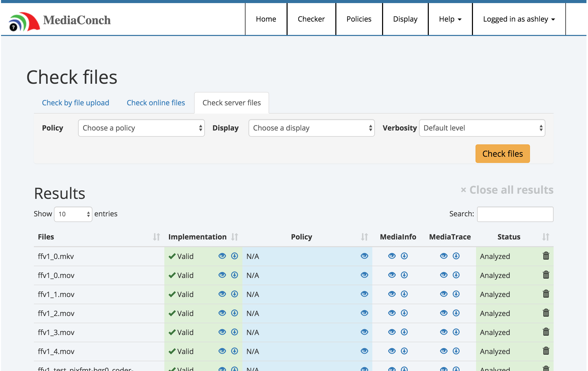Download implementation report for ffv1_0.mkv
This screenshot has height=371, width=588.
coord(234,256)
